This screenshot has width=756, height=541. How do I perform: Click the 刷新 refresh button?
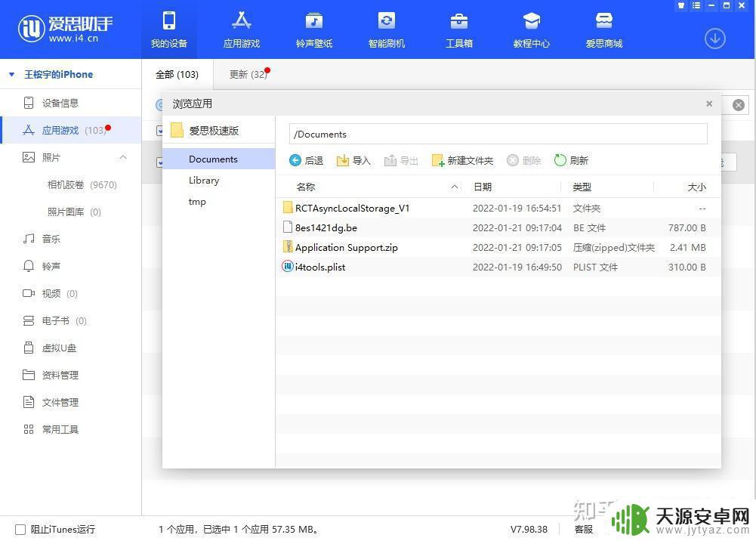click(571, 161)
